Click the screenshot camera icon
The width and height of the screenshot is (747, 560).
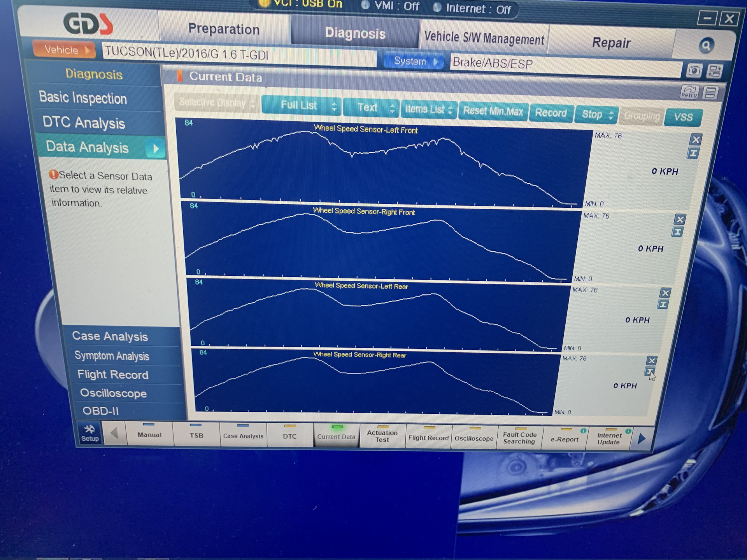point(694,71)
